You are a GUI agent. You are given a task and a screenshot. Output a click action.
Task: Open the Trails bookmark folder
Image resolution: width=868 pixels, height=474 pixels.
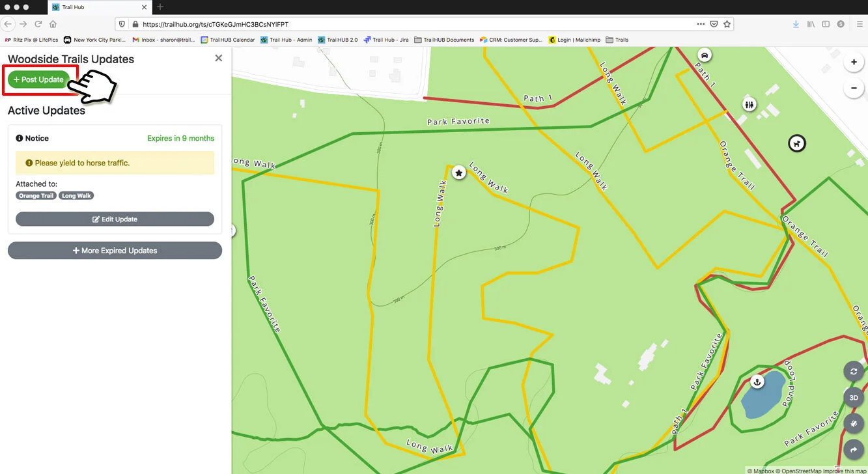click(x=617, y=40)
